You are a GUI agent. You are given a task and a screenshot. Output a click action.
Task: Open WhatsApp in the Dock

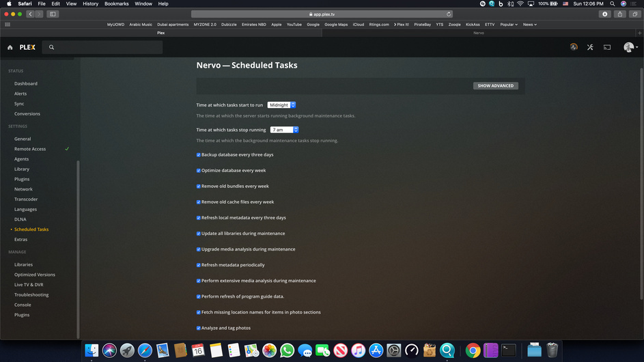pos(287,350)
